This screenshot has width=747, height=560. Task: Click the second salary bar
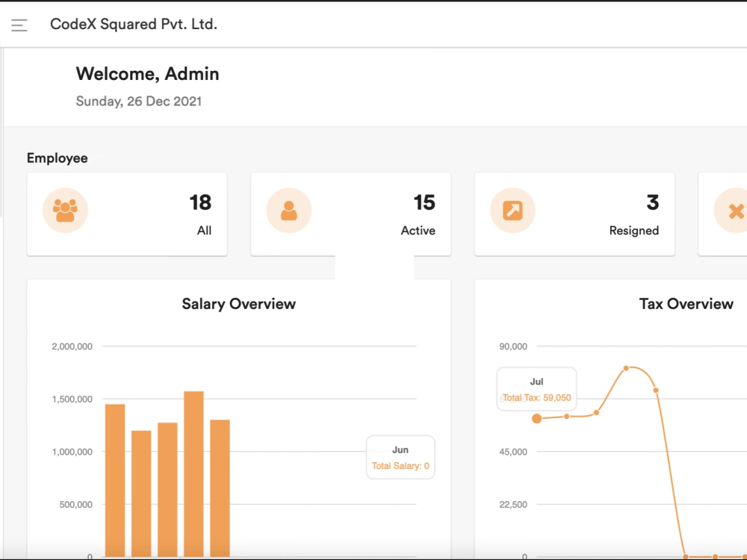[x=141, y=494]
